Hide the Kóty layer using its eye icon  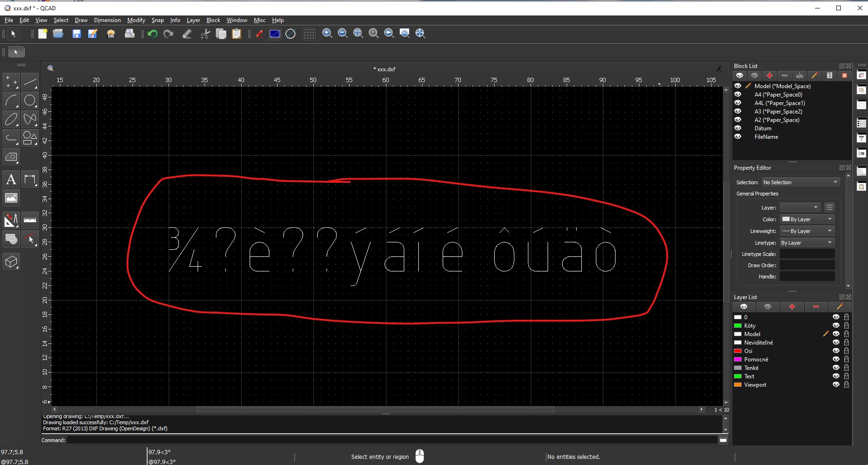tap(836, 325)
